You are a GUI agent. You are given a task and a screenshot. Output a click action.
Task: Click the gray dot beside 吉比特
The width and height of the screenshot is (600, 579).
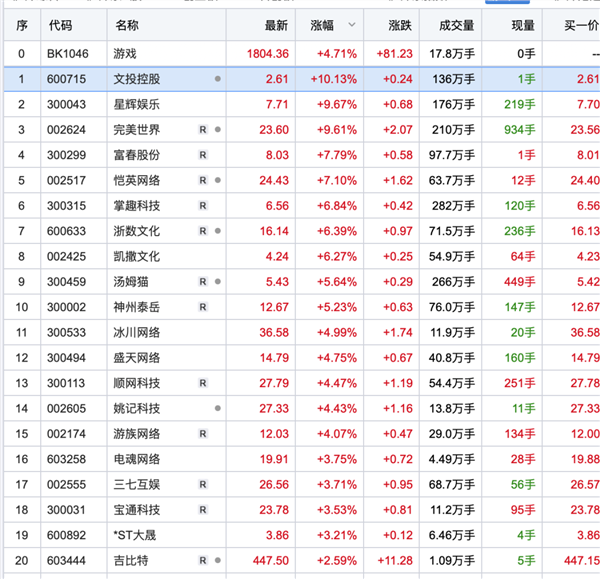pyautogui.click(x=218, y=561)
